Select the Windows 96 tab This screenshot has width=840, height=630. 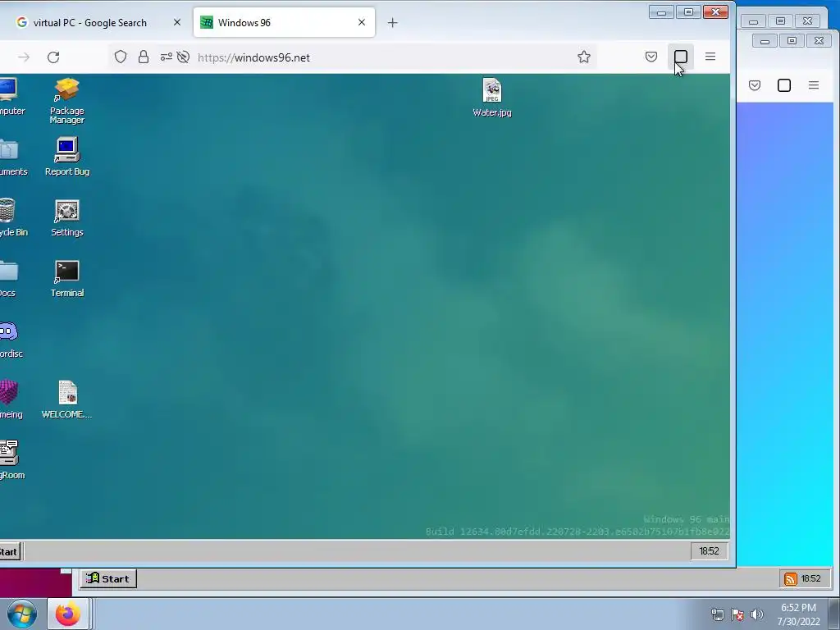(284, 22)
